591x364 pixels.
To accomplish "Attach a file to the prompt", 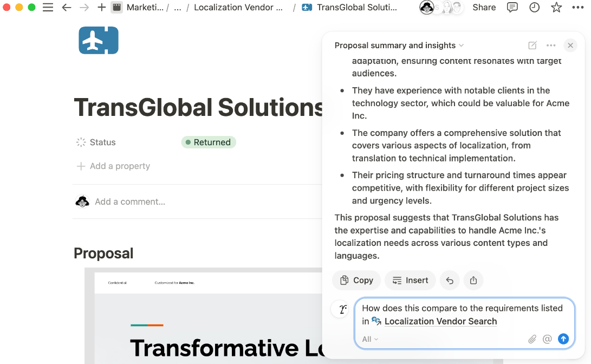I will 532,339.
